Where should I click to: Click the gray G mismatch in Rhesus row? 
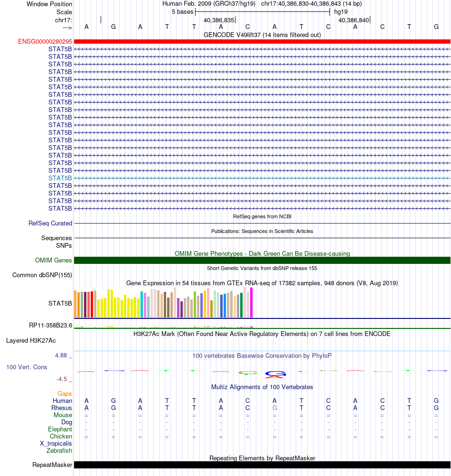(274, 408)
